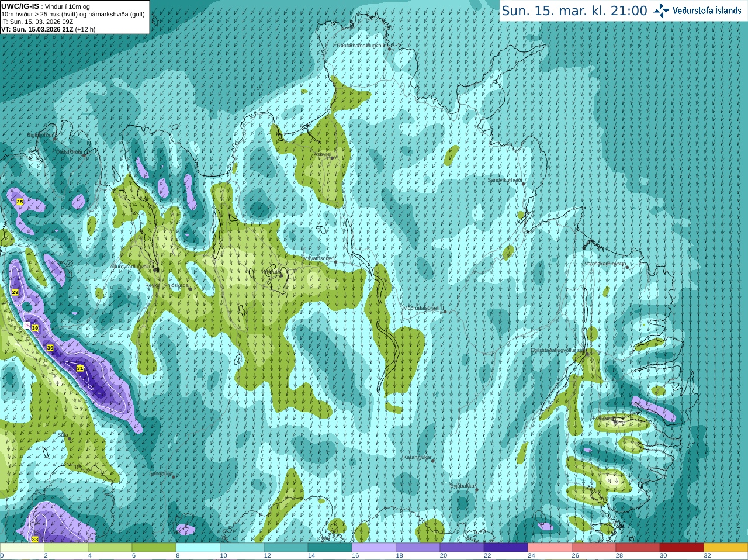Click the yellow gust marker labeled 33
This screenshot has width=748, height=560.
tap(35, 539)
